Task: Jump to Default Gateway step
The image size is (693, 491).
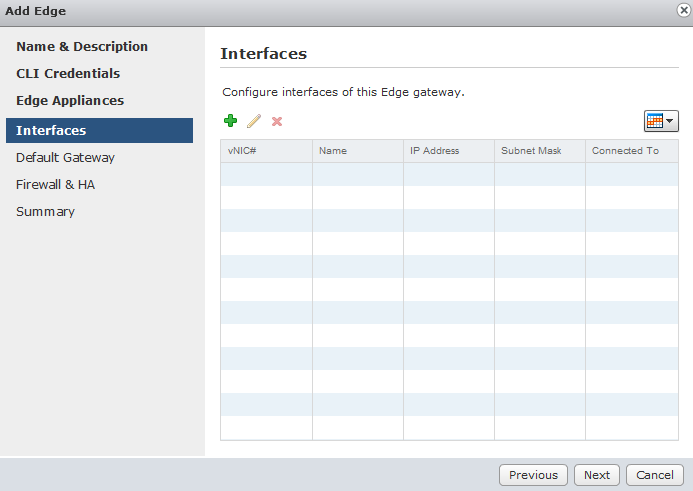Action: (x=65, y=158)
